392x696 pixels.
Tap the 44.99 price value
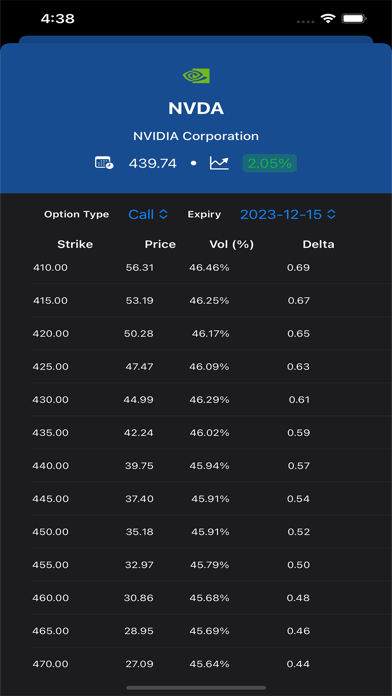pyautogui.click(x=139, y=399)
